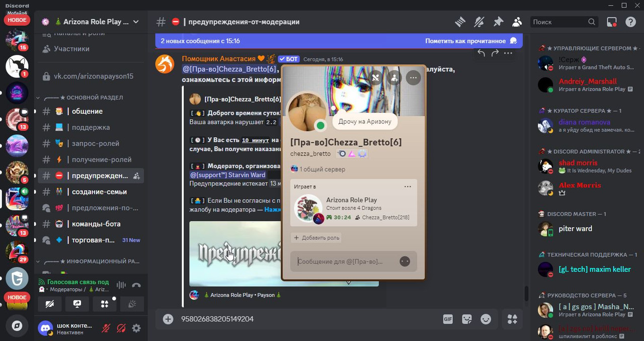Open diana romanova in member list
The image size is (644, 341).
[x=588, y=125]
